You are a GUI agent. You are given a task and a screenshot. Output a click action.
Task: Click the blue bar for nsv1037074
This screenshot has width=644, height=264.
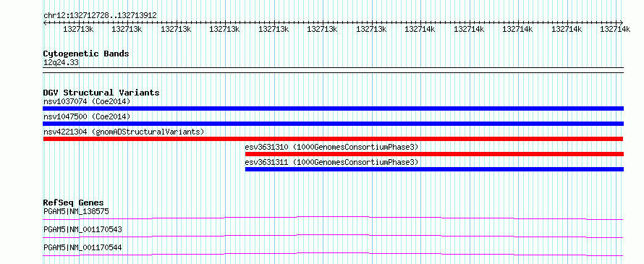tap(333, 108)
